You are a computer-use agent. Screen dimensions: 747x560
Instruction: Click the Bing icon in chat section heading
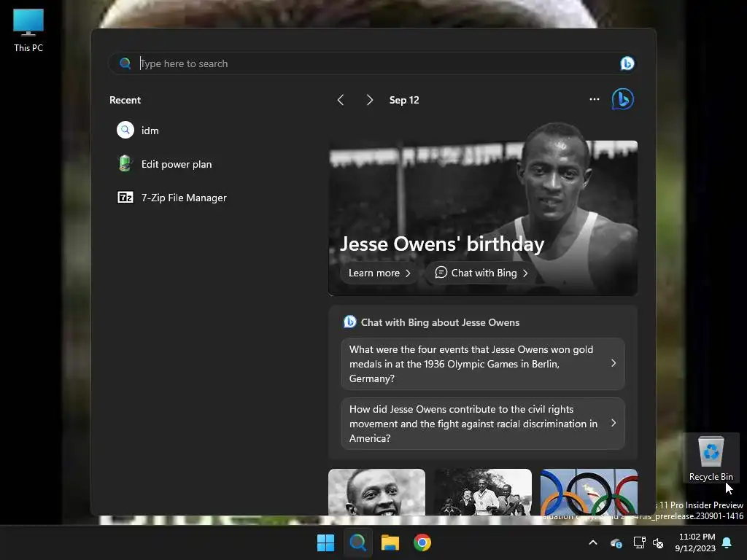pos(349,322)
